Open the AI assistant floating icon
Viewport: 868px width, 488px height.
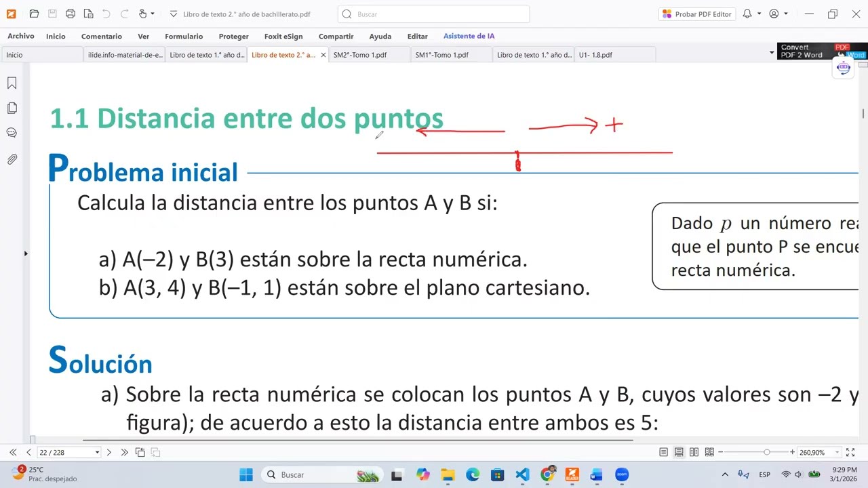point(844,68)
